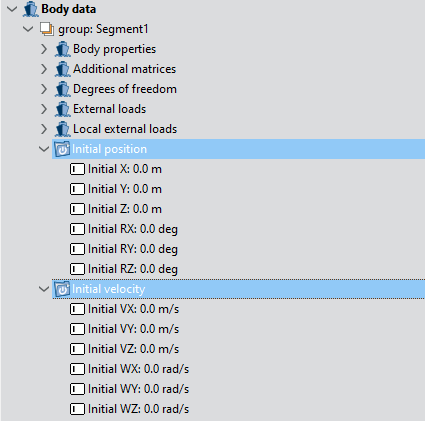Click the group Segment1 stacked-pages icon
This screenshot has height=421, width=425.
[x=47, y=29]
